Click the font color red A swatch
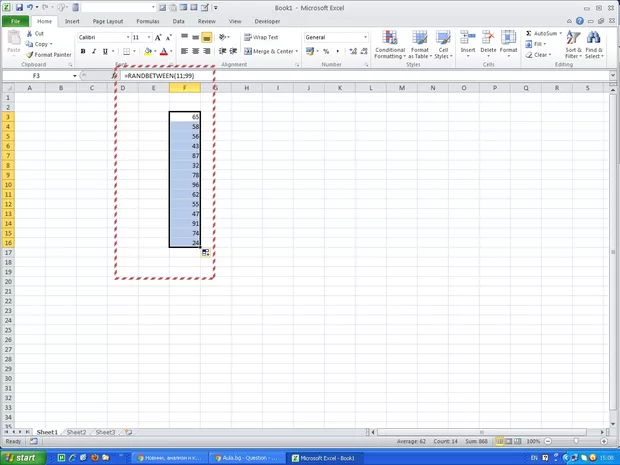 click(x=164, y=52)
